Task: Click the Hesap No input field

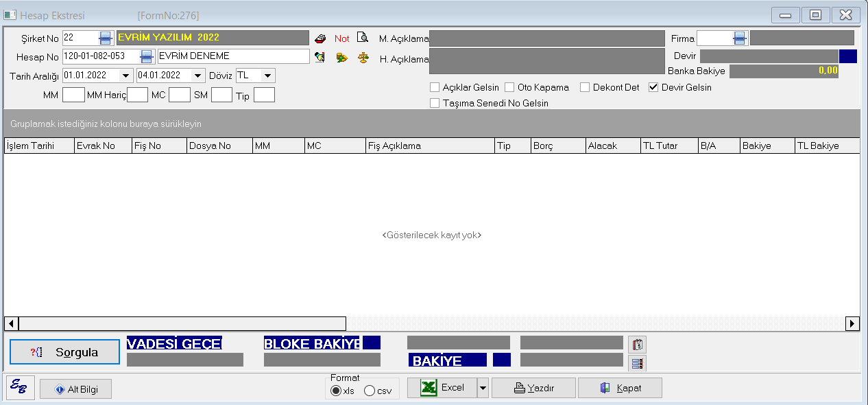Action: (101, 56)
